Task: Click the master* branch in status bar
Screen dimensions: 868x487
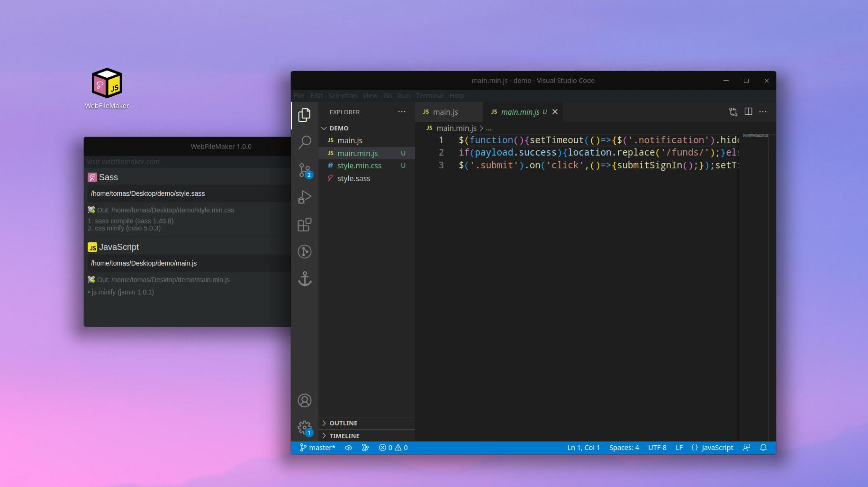Action: pos(317,448)
